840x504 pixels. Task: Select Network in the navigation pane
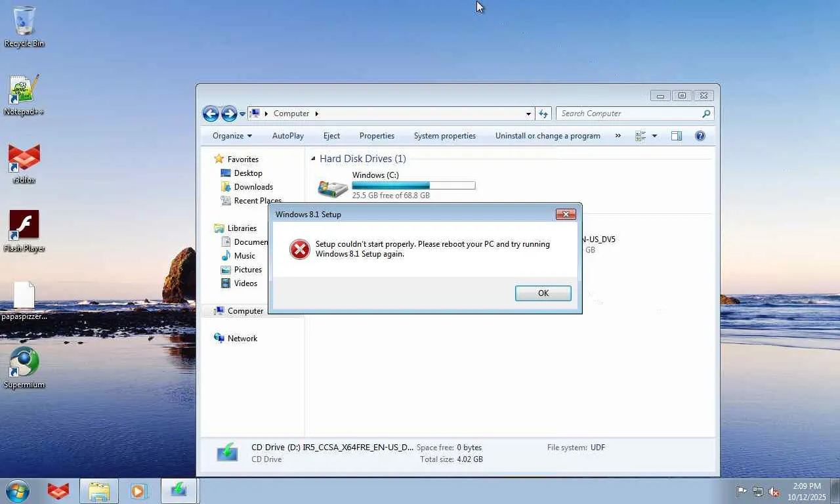(242, 339)
